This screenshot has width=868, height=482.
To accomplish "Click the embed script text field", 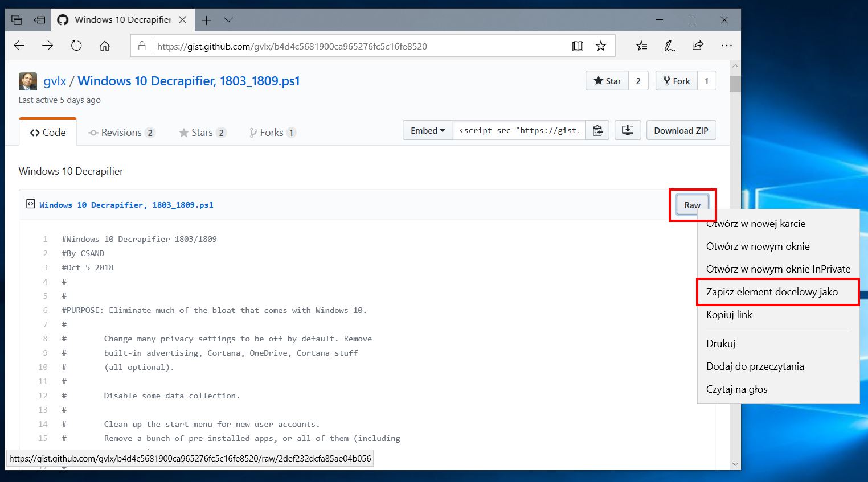I will [519, 130].
